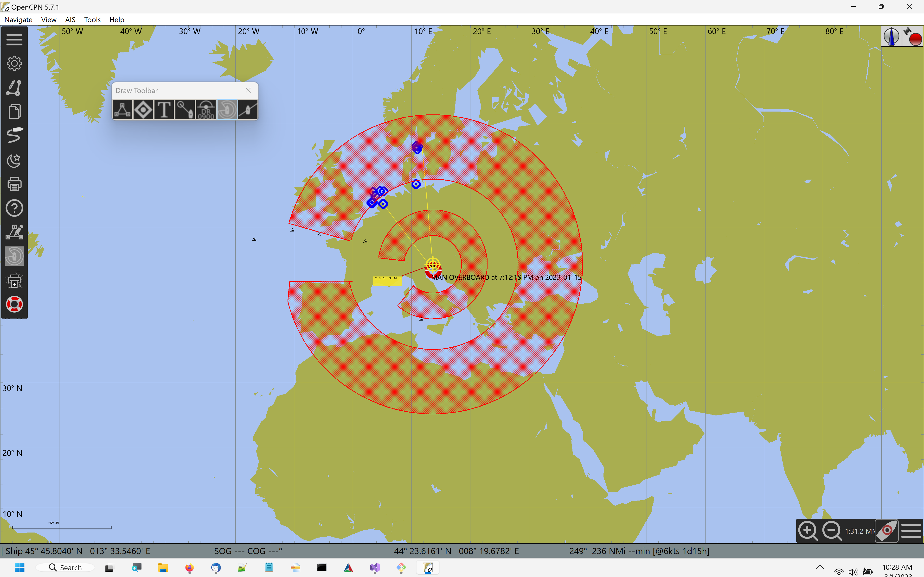Select the Create Route tool
The width and height of the screenshot is (924, 577).
14,87
